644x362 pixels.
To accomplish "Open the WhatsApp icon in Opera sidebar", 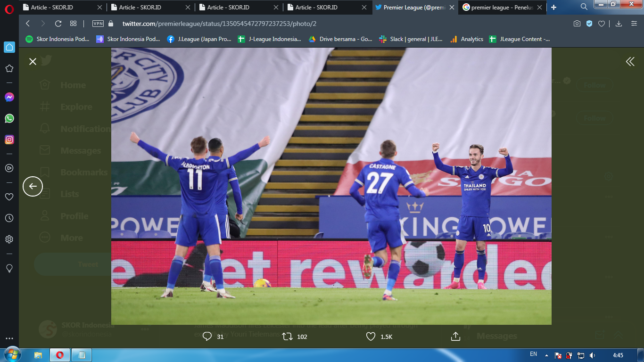I will (x=9, y=118).
